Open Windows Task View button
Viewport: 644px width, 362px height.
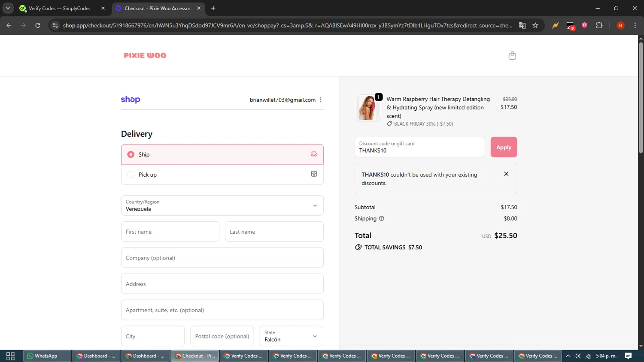tap(11, 356)
